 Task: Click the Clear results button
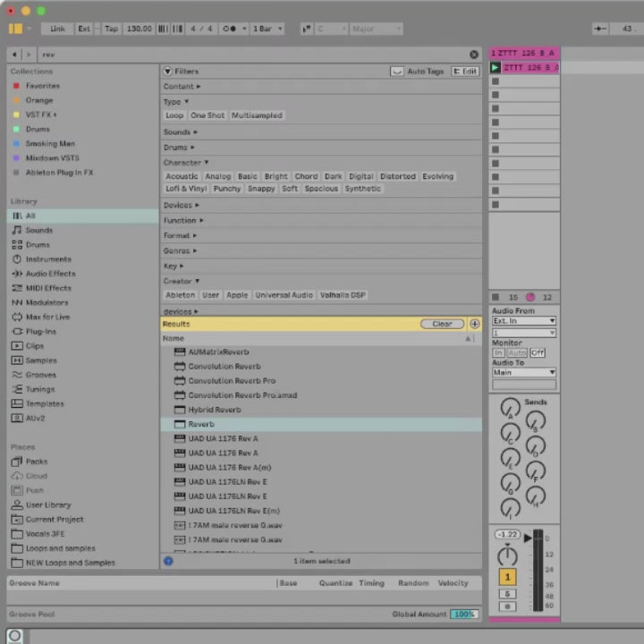[x=442, y=324]
